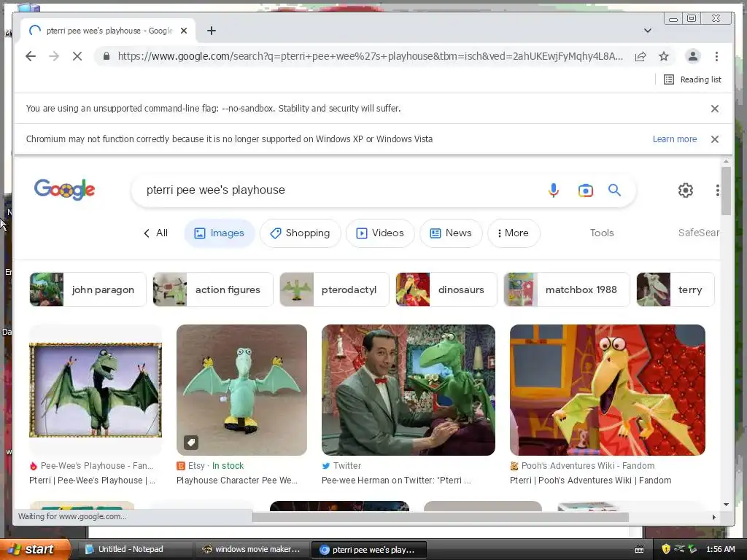Switch to Videos results

[380, 233]
